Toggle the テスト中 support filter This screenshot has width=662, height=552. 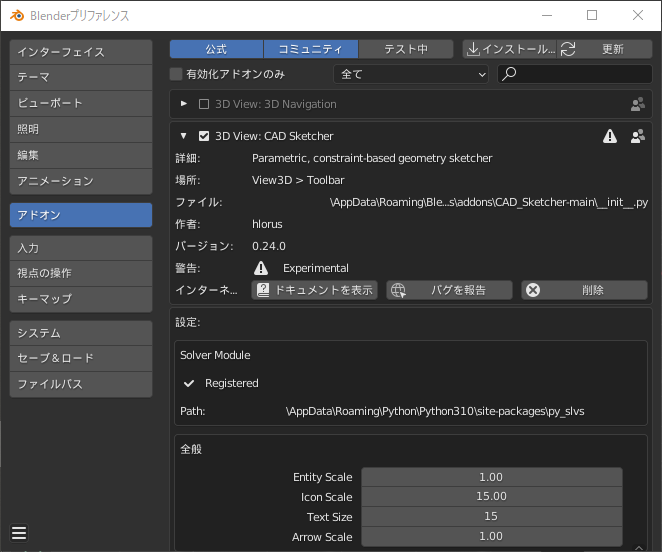pyautogui.click(x=406, y=49)
